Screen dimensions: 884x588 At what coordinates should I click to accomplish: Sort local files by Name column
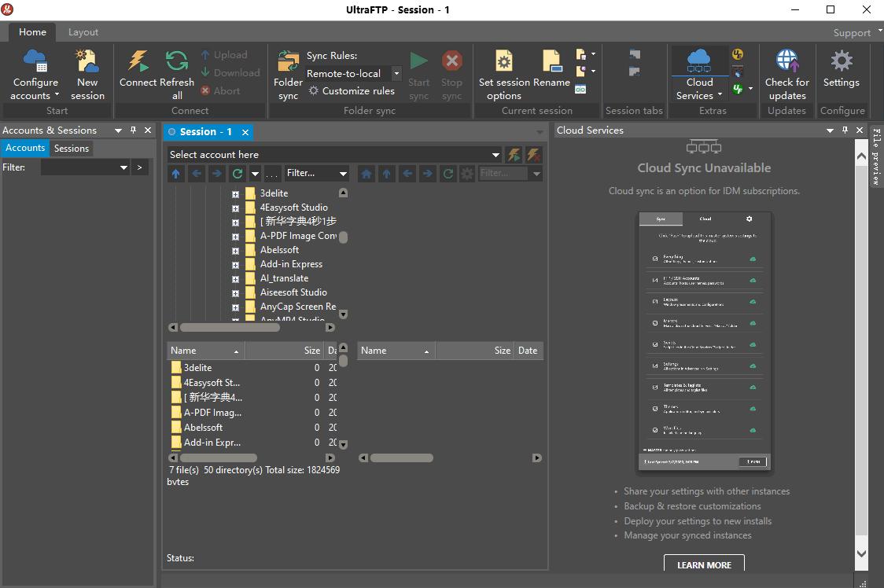206,351
